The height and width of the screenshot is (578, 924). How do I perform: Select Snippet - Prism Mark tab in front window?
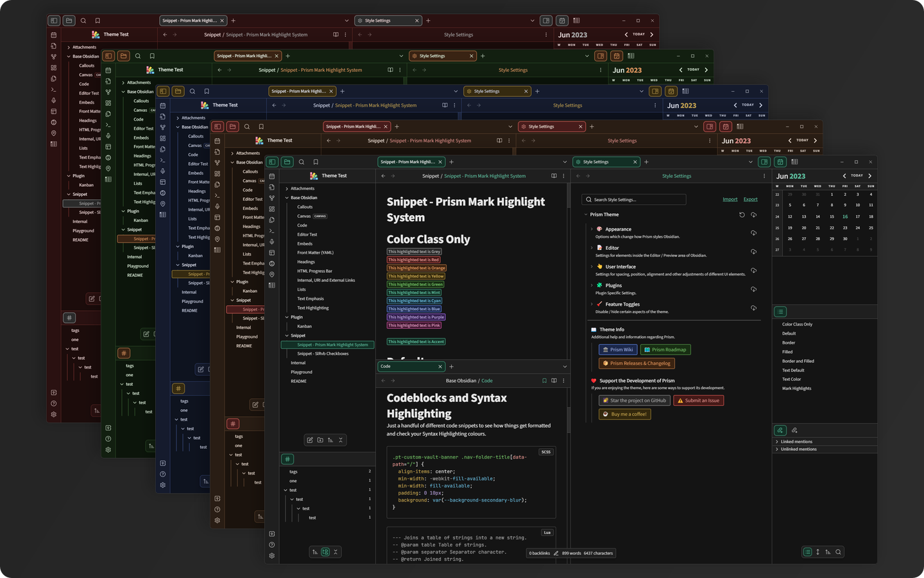[x=411, y=162]
